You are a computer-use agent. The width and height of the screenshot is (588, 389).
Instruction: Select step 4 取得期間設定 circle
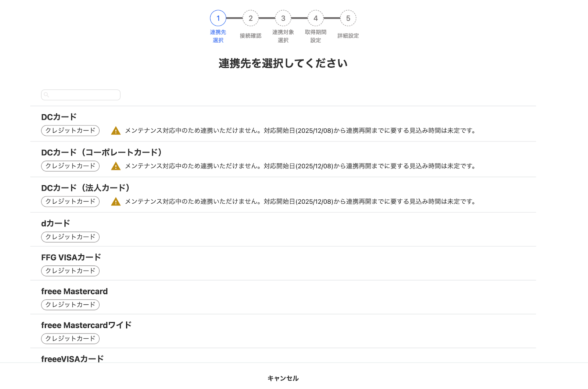click(316, 18)
